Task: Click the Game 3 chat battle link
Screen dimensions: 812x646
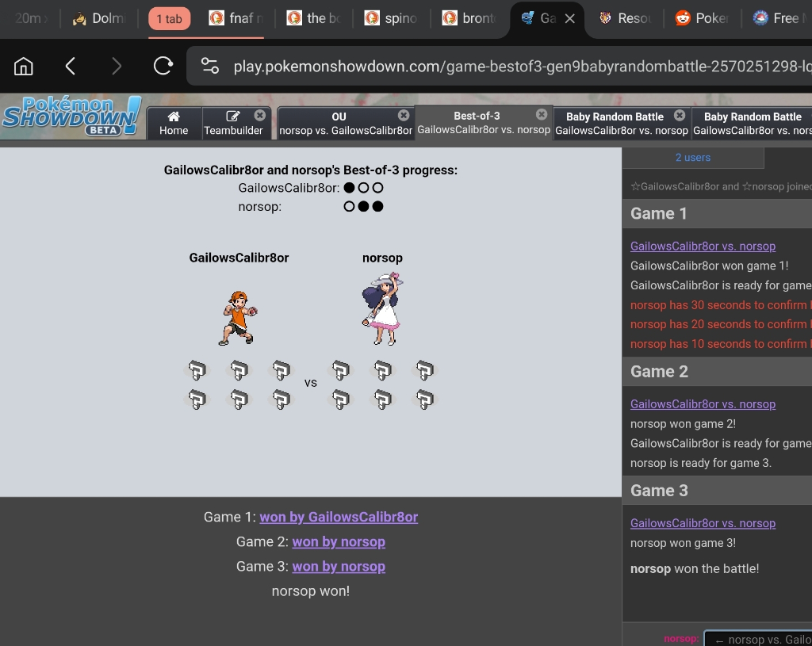Action: tap(703, 523)
